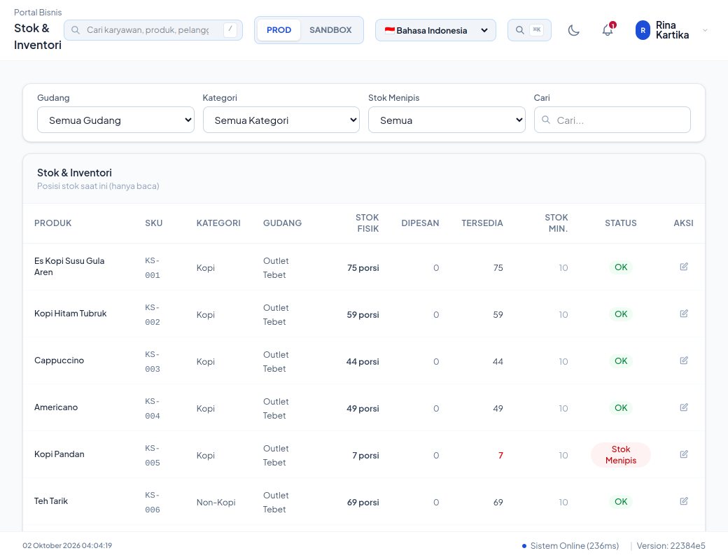This screenshot has width=728, height=560.
Task: Click edit icon for Kopi Hitam Tubruk row
Action: pos(683,314)
